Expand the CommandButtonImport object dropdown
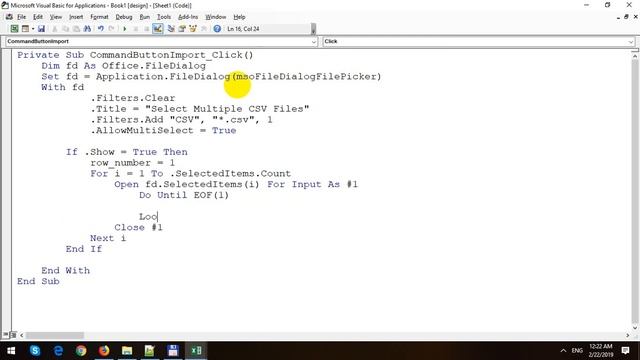Viewport: 640px width, 360px height. [314, 42]
